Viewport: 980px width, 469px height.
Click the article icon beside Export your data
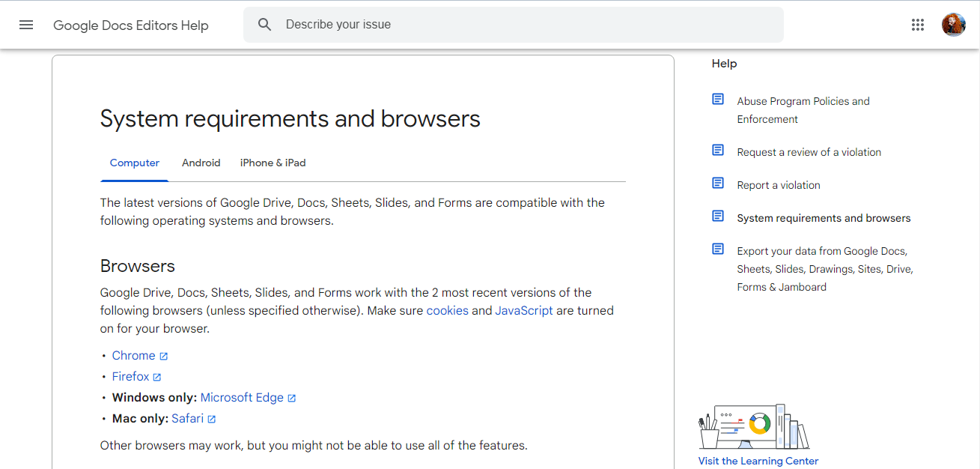(718, 249)
